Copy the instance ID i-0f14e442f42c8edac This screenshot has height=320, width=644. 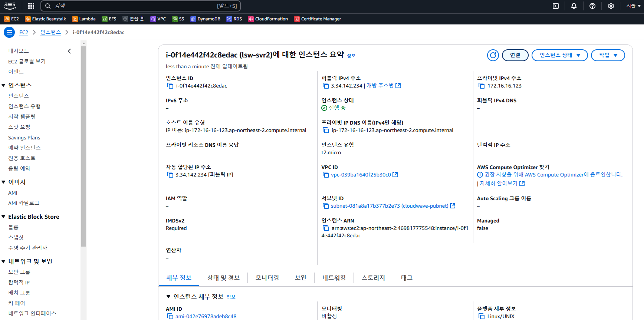pos(170,86)
